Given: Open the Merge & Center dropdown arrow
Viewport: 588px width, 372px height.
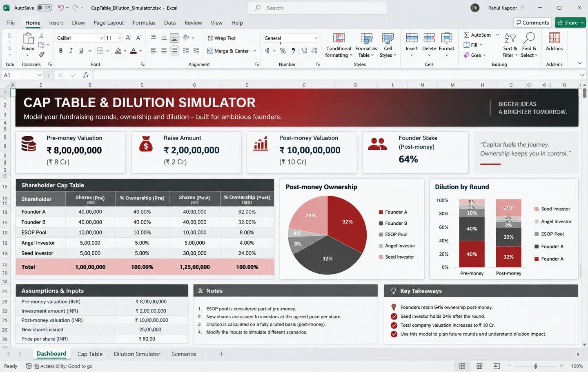Looking at the screenshot, I should [254, 51].
